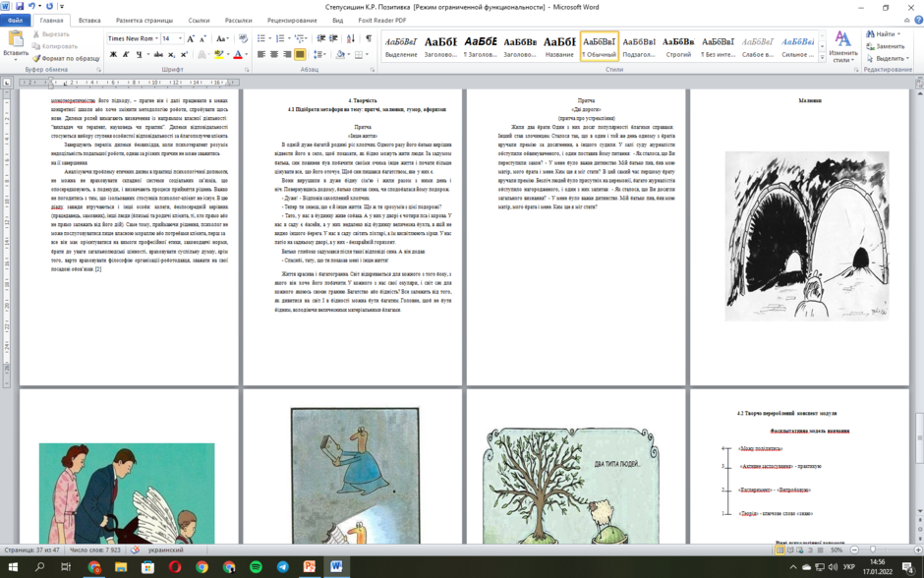This screenshot has height=578, width=924.
Task: Apply the Название style
Action: click(x=559, y=46)
